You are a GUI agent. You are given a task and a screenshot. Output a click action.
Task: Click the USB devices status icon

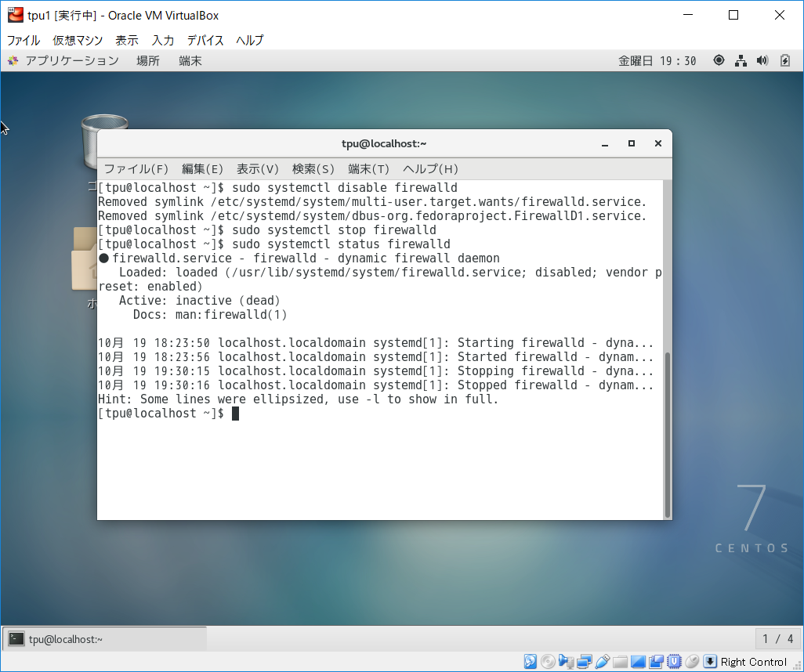pyautogui.click(x=602, y=662)
